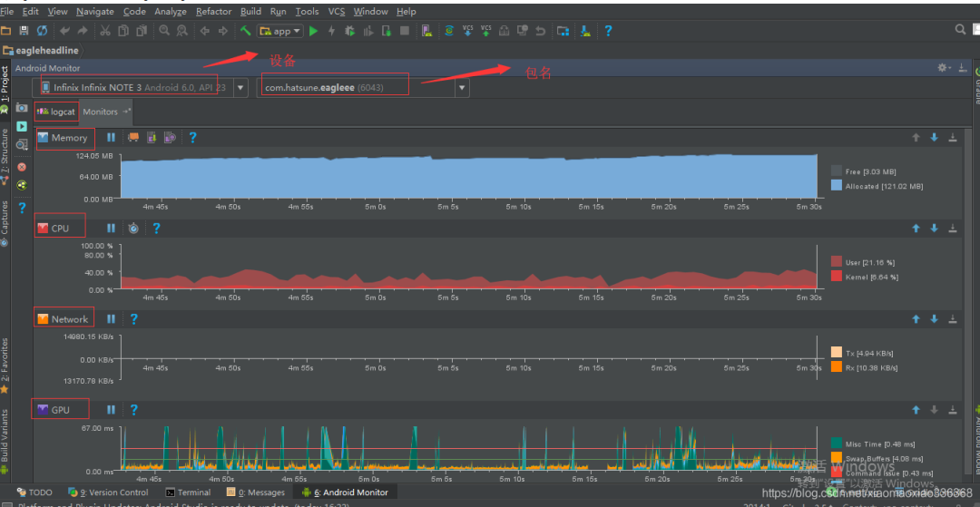
Task: Click the Allocated memory legend color swatch
Action: click(836, 185)
